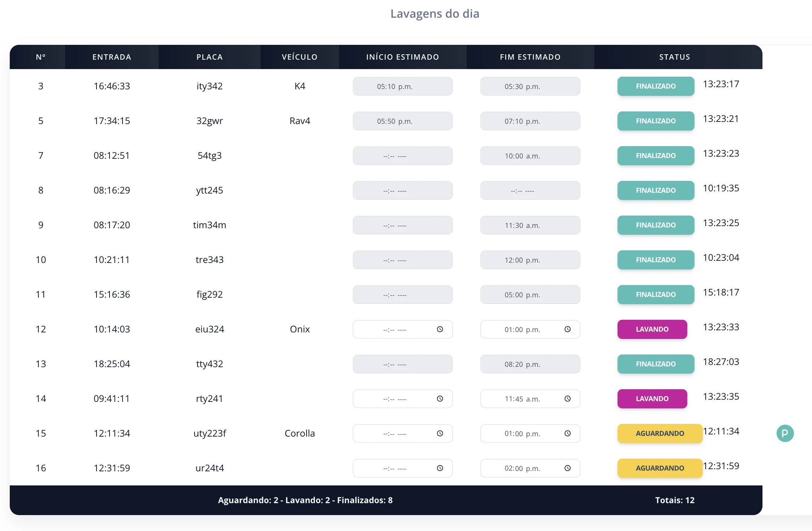Click plate uty223f
Image resolution: width=812 pixels, height=531 pixels.
tap(209, 433)
